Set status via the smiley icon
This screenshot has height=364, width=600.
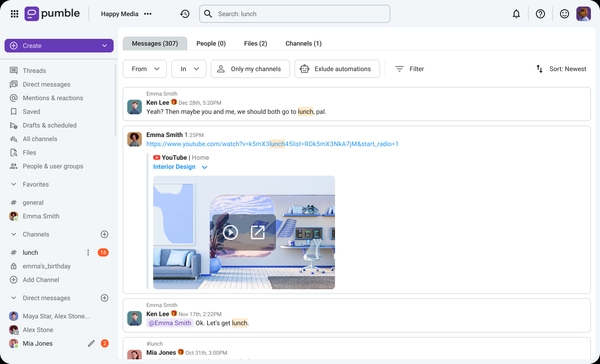[564, 14]
